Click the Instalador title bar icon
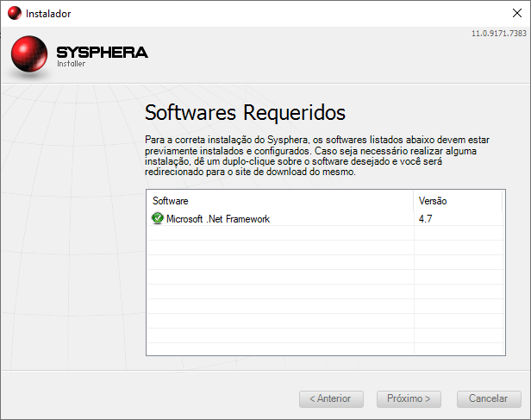This screenshot has height=420, width=531. coord(15,13)
